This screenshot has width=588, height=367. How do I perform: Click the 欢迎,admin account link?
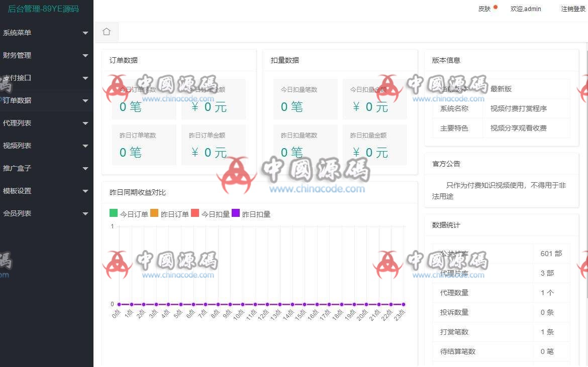coord(525,9)
